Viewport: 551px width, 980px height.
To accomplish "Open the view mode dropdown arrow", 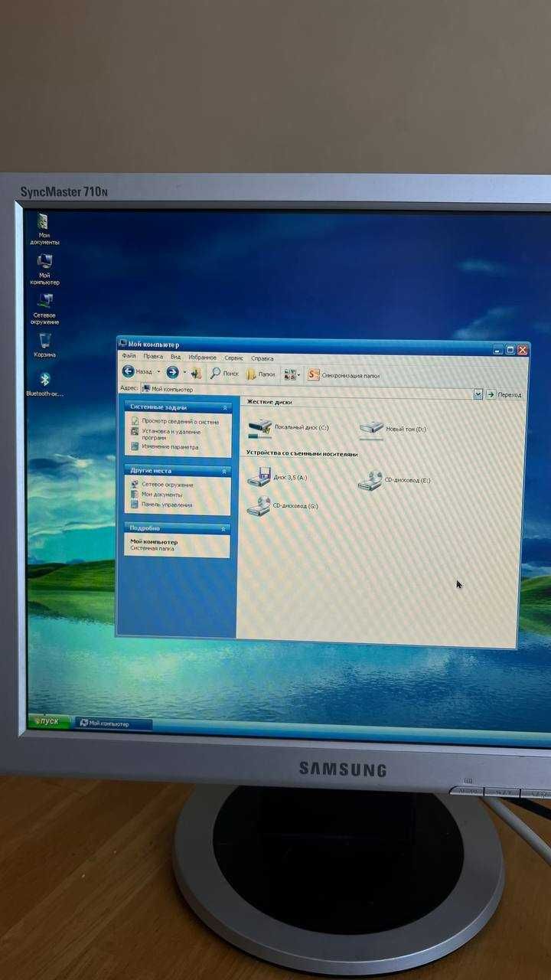I will point(299,375).
